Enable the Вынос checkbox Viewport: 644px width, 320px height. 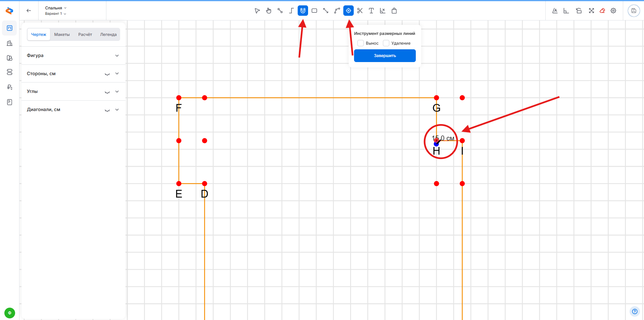(361, 43)
